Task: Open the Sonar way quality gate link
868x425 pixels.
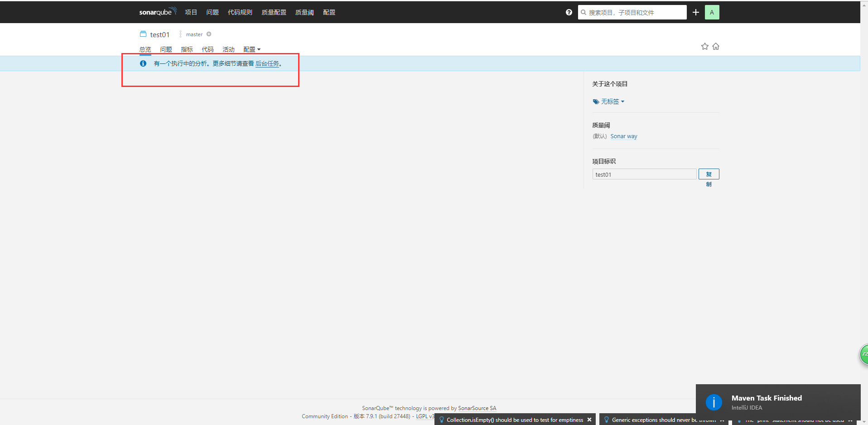Action: click(624, 136)
